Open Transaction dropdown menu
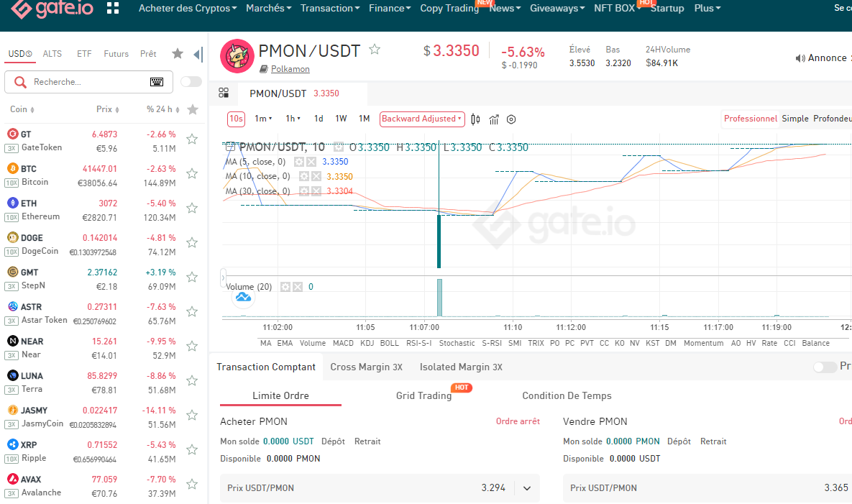Viewport: 852px width, 504px height. (330, 8)
